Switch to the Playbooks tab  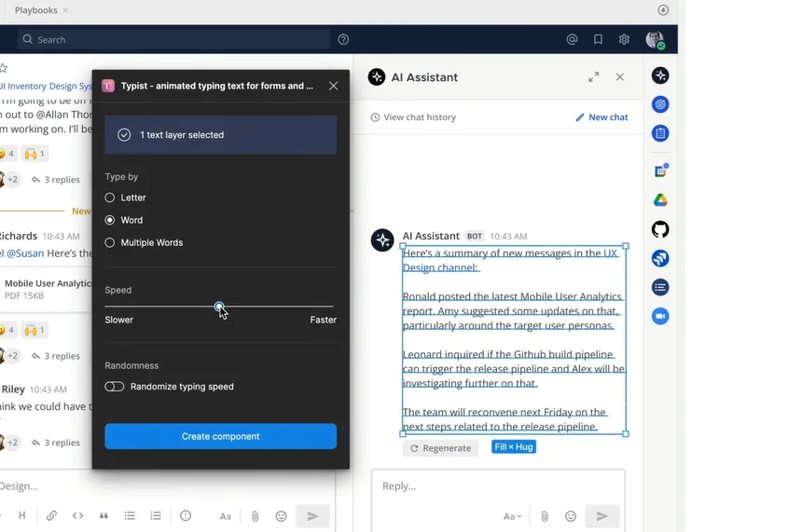[x=35, y=10]
